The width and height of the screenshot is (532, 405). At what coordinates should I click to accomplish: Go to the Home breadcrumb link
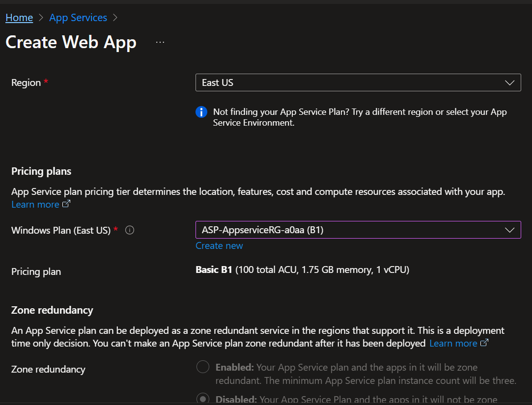(19, 18)
